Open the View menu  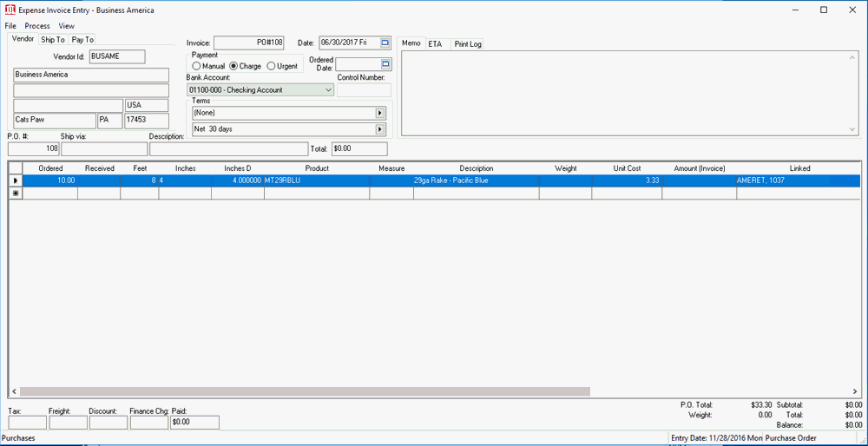67,26
